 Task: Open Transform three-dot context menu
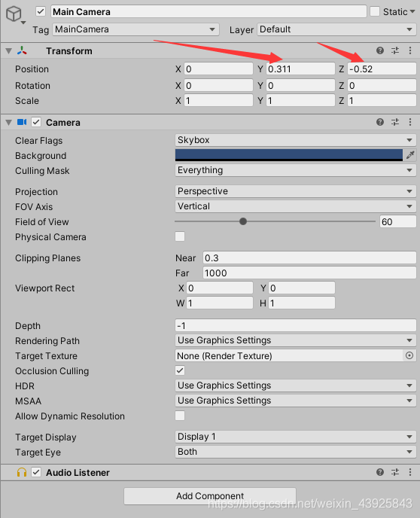coord(409,50)
